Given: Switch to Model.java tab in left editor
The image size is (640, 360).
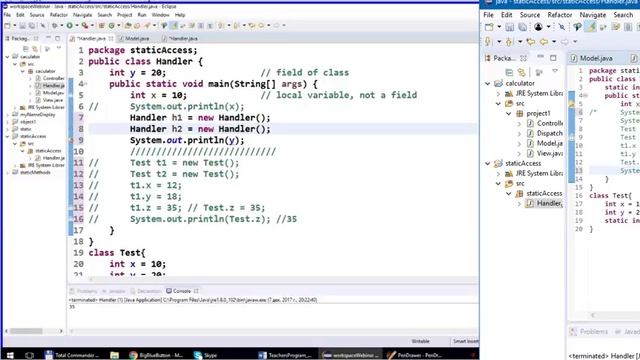Looking at the screenshot, I should point(137,38).
